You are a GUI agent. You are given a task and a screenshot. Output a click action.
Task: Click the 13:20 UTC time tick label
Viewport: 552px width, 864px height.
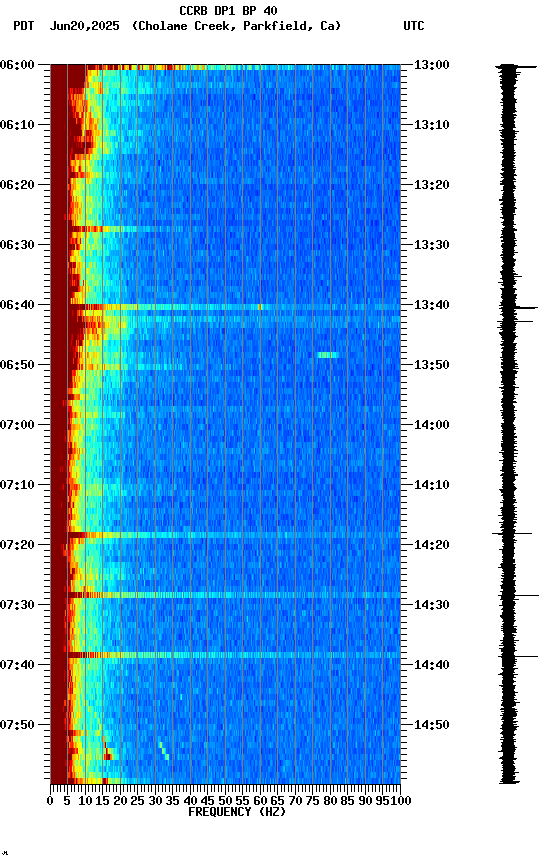tap(432, 185)
